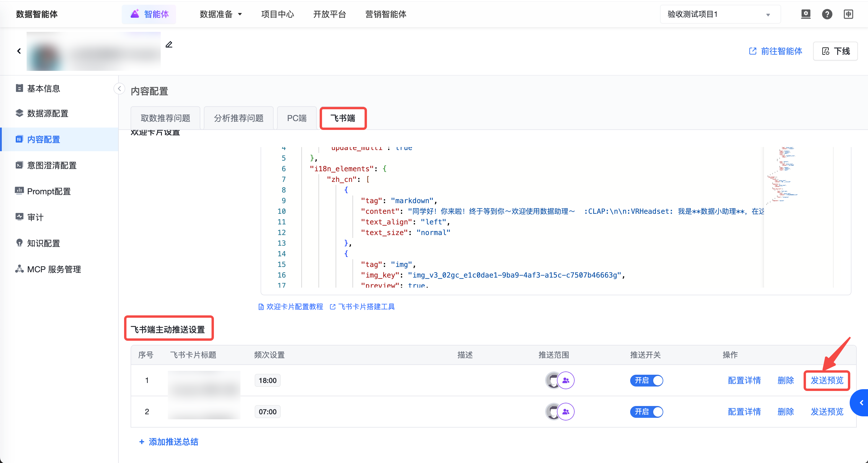Click push range avatar group in row 1
Image resolution: width=868 pixels, height=463 pixels.
point(560,380)
